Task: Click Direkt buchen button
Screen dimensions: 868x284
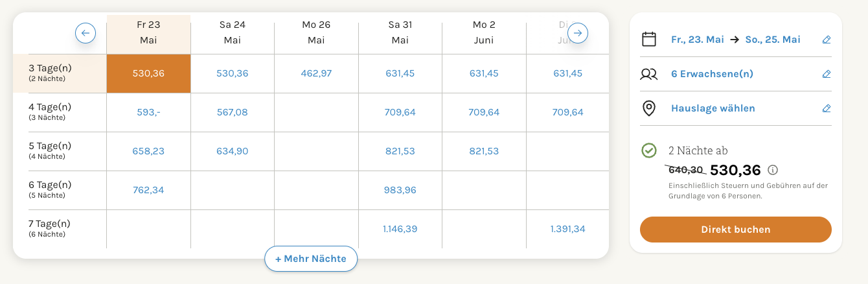Action: 736,230
